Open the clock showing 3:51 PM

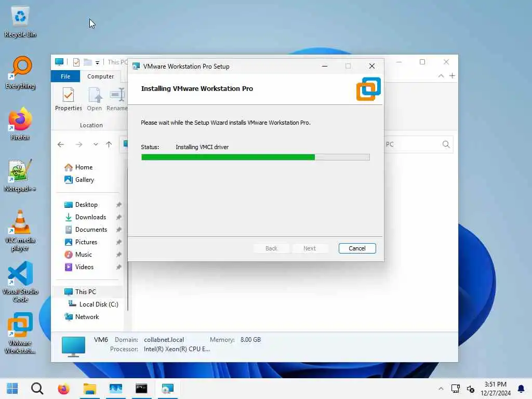click(x=495, y=389)
